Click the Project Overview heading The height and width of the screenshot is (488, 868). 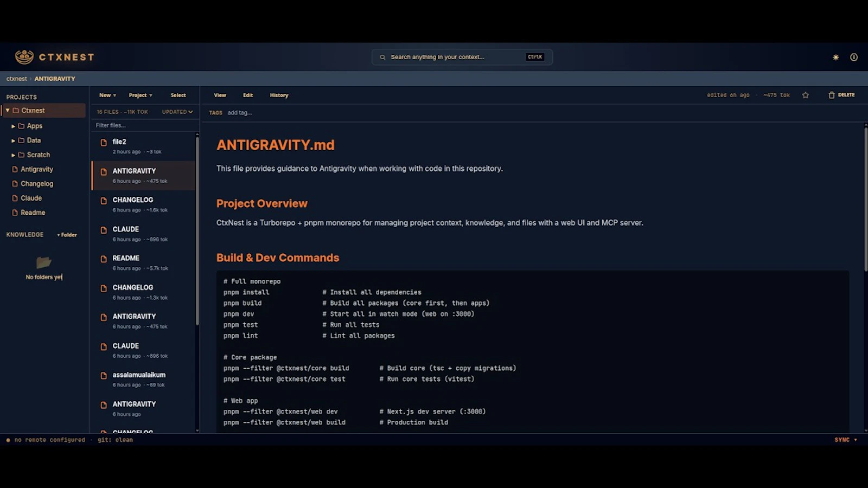click(x=261, y=203)
